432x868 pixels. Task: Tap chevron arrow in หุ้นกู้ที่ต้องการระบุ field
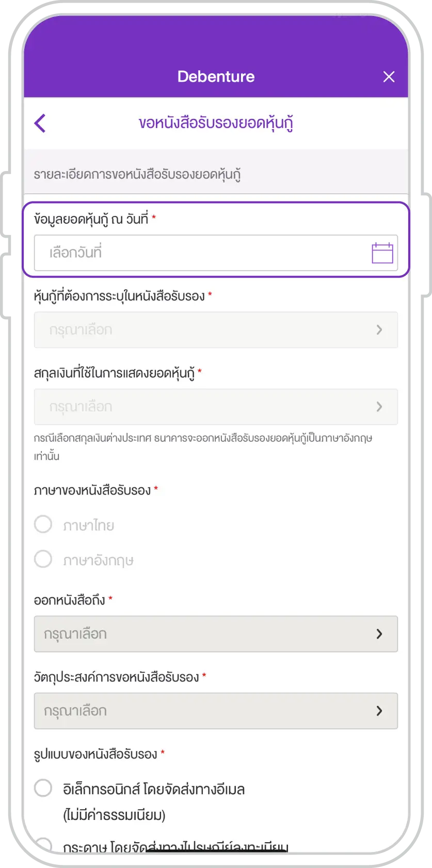point(379,330)
